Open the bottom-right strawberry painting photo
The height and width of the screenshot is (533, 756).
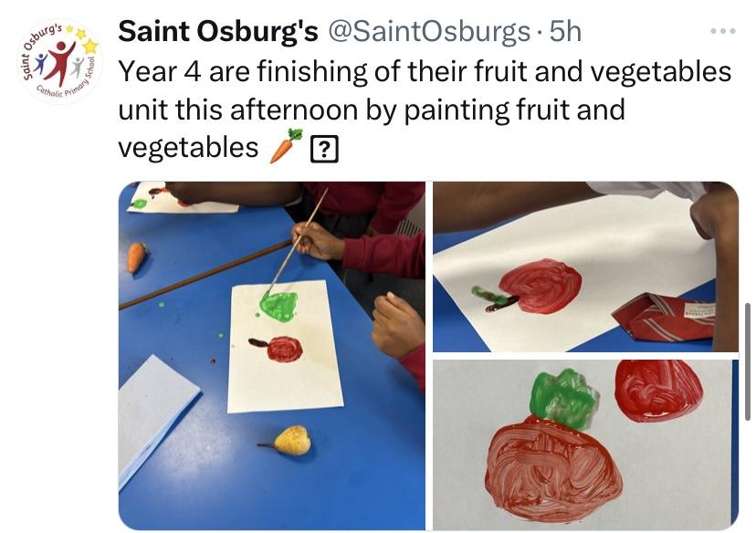(x=585, y=444)
